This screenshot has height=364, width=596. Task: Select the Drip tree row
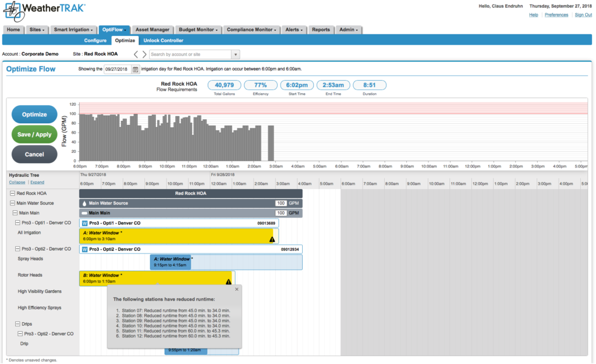[x=24, y=344]
